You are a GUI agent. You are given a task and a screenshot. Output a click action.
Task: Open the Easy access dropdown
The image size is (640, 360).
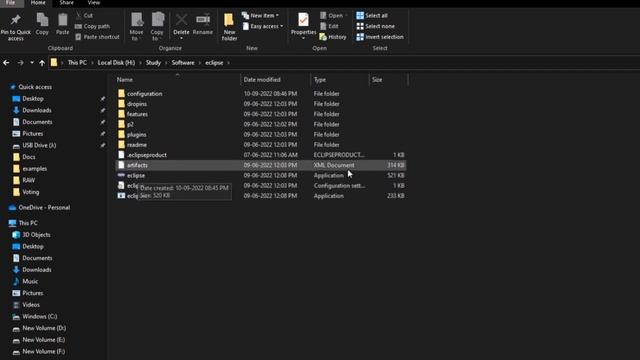pyautogui.click(x=262, y=26)
